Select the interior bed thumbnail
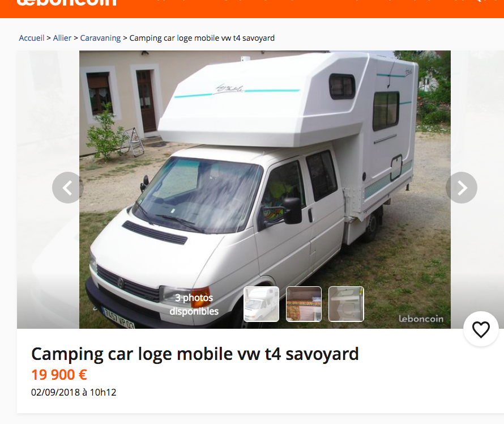Viewport: 504px width, 424px height. click(304, 304)
